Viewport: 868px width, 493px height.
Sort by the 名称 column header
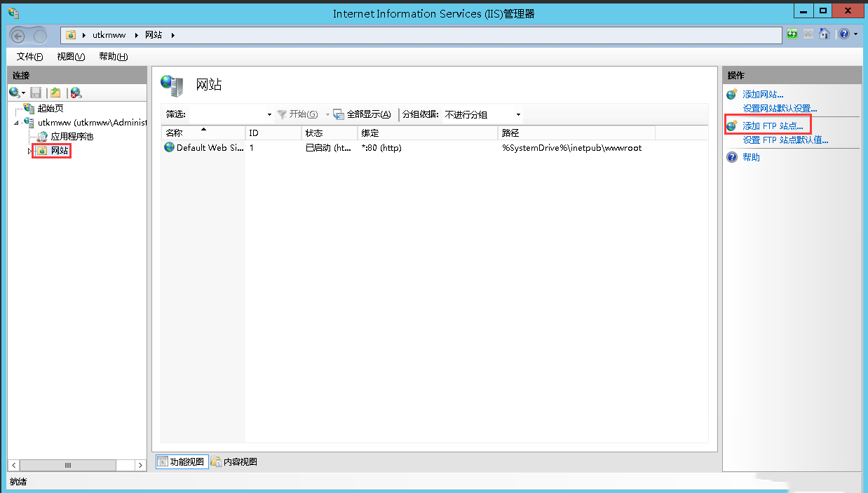tap(203, 133)
